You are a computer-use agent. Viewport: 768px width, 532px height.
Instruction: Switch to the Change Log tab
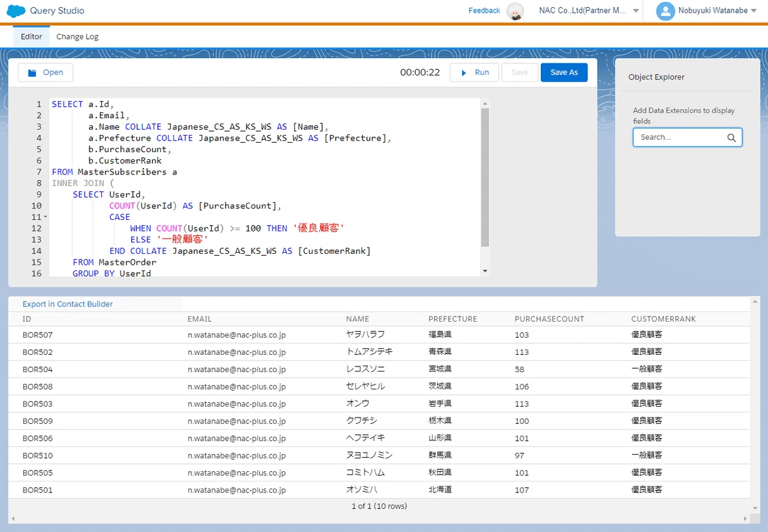pos(77,36)
